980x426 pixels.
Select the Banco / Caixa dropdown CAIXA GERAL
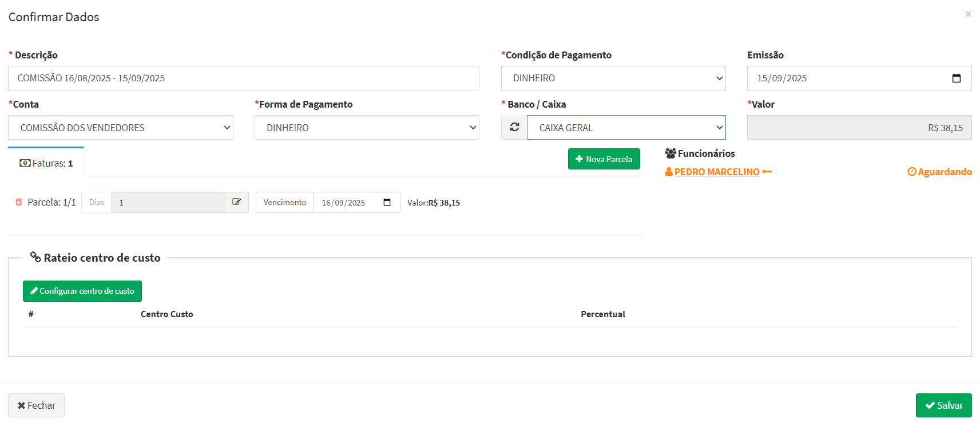click(626, 128)
